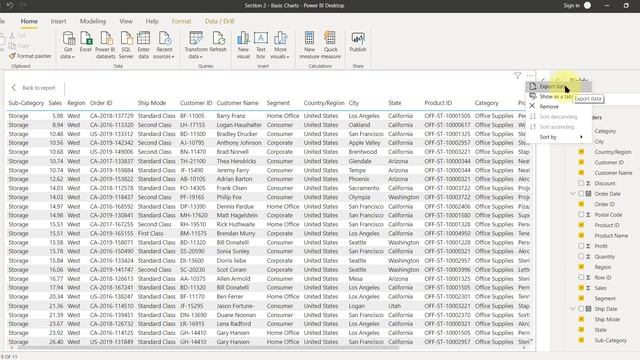Click the Σ icon beside Discount
This screenshot has width=640, height=360.
589,183
